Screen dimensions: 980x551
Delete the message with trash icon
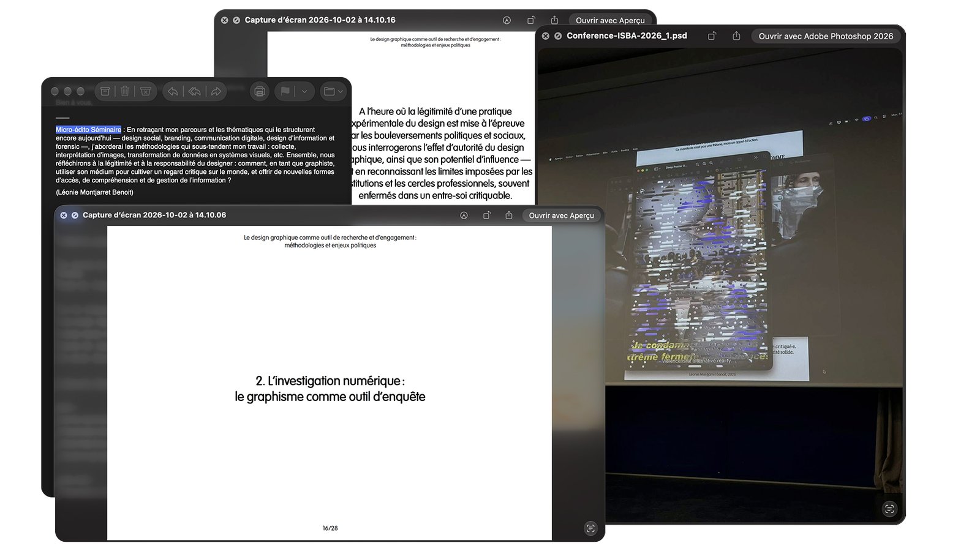pos(125,91)
